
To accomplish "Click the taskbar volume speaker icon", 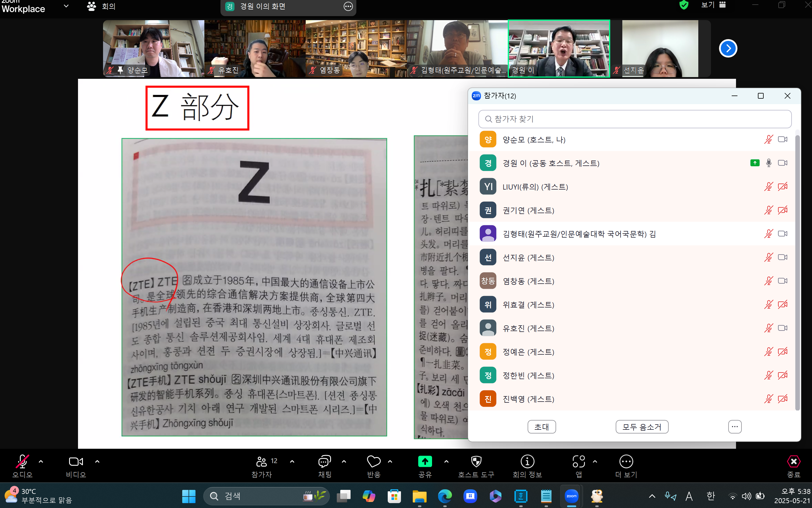I will (x=746, y=496).
